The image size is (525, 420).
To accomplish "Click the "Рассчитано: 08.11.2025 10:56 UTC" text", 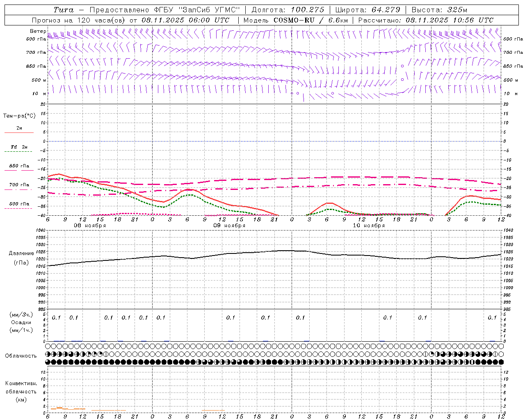I will point(426,20).
